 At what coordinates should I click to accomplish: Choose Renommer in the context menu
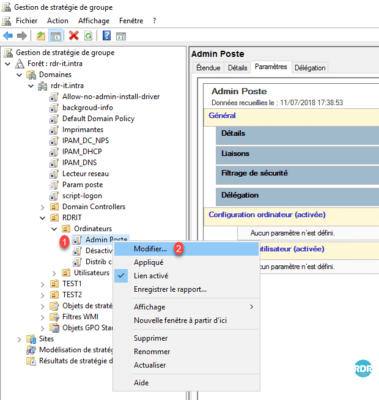tap(186, 352)
